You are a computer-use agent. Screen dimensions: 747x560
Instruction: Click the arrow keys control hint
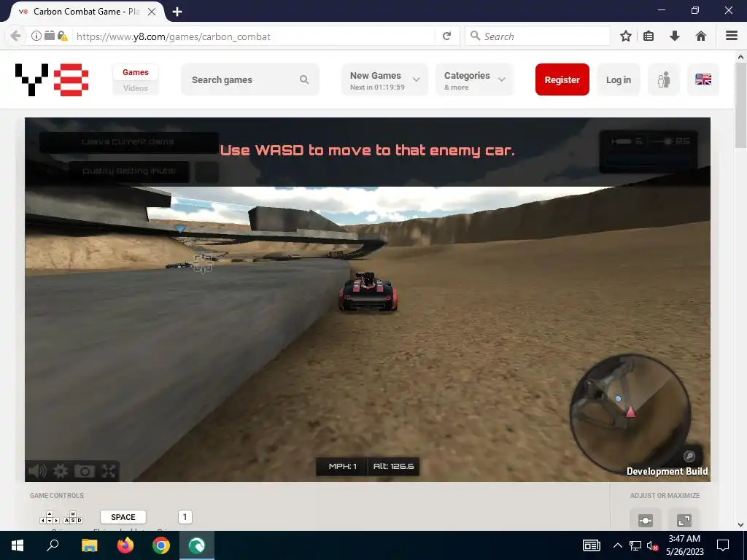pyautogui.click(x=50, y=518)
